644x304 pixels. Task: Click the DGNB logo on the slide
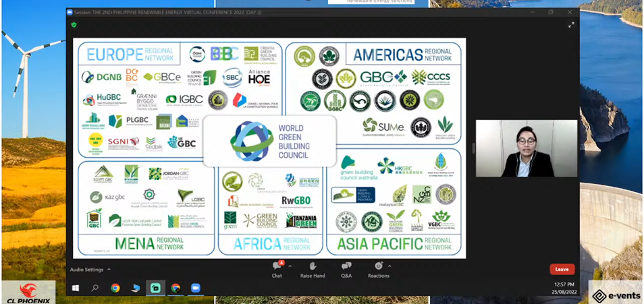pyautogui.click(x=101, y=77)
